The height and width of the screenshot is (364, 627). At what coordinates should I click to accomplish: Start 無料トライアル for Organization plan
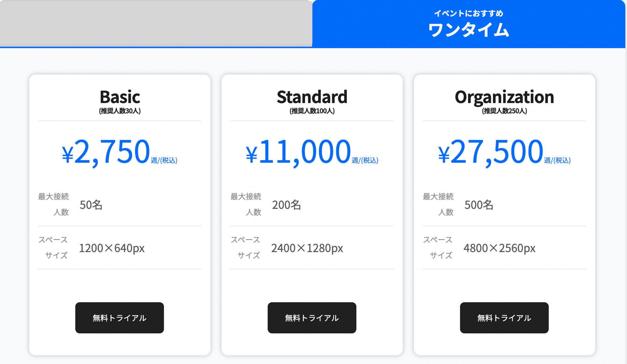tap(504, 318)
